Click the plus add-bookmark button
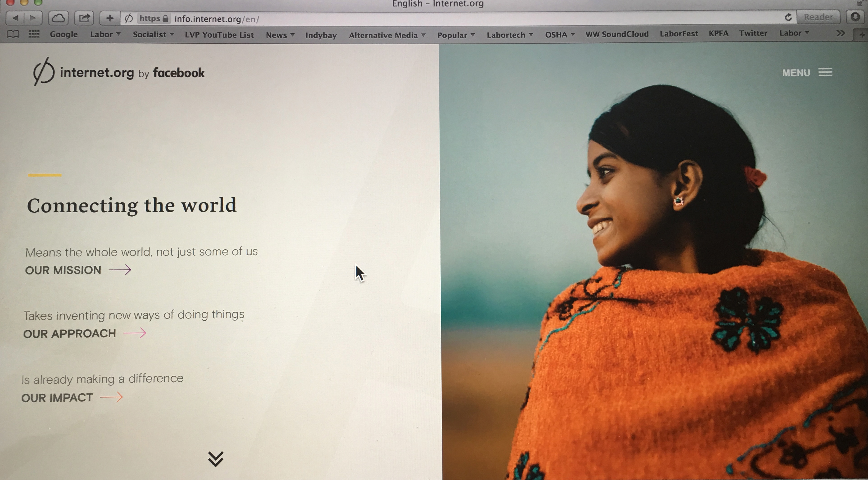868x480 pixels. (x=110, y=18)
